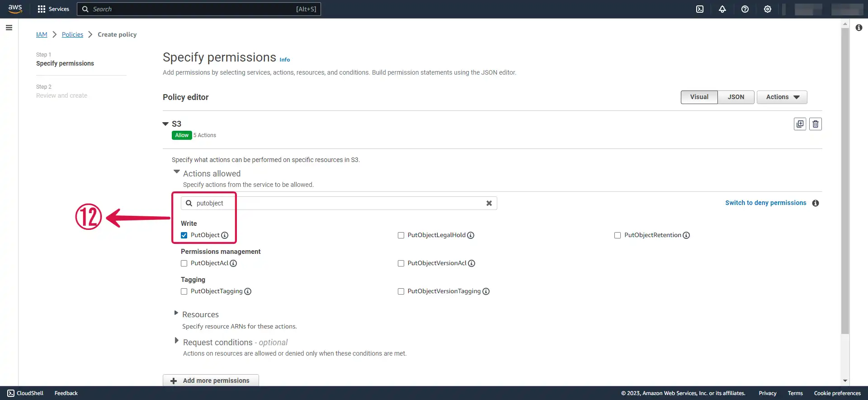Image resolution: width=868 pixels, height=400 pixels.
Task: Click Switch to deny permissions
Action: [x=766, y=203]
